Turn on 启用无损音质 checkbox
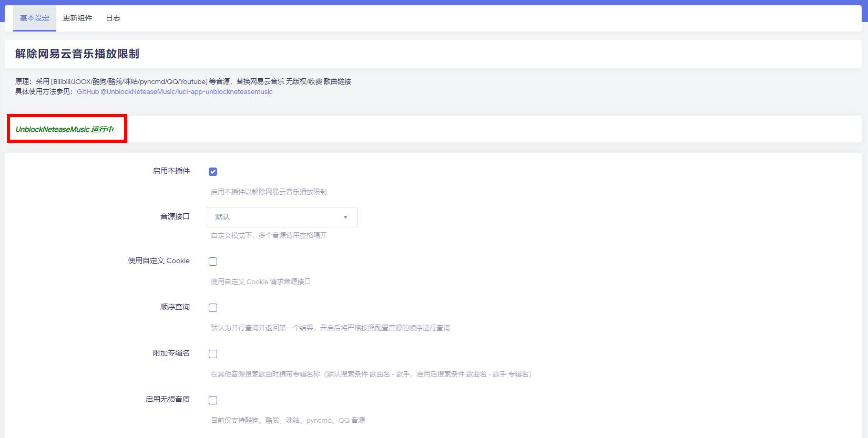The width and height of the screenshot is (868, 438). click(x=213, y=400)
